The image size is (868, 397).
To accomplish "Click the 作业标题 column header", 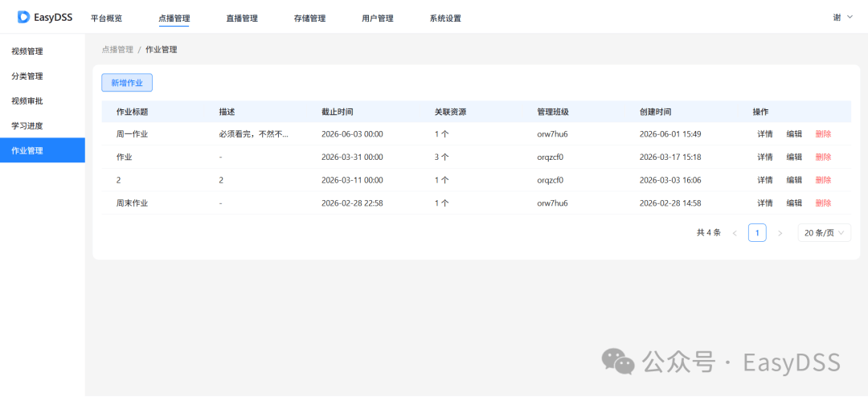I will 133,112.
